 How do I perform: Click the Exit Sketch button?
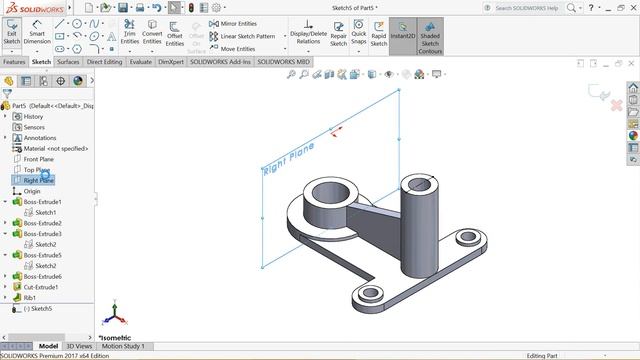11,33
